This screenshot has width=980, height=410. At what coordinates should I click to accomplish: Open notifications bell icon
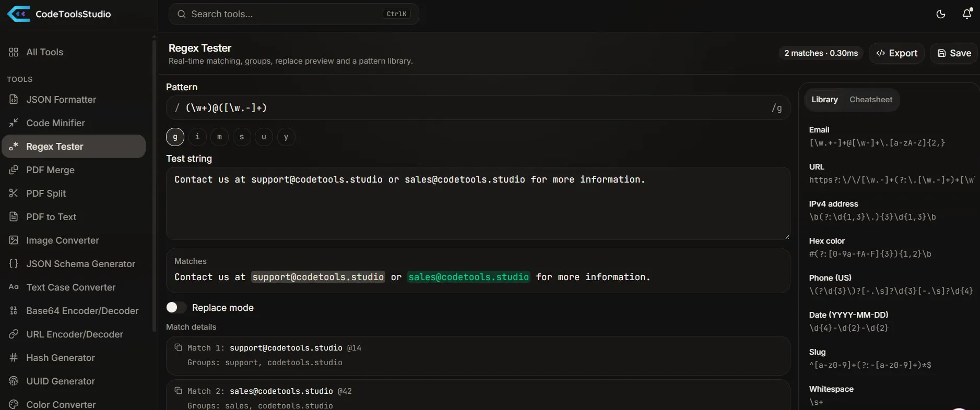point(967,14)
